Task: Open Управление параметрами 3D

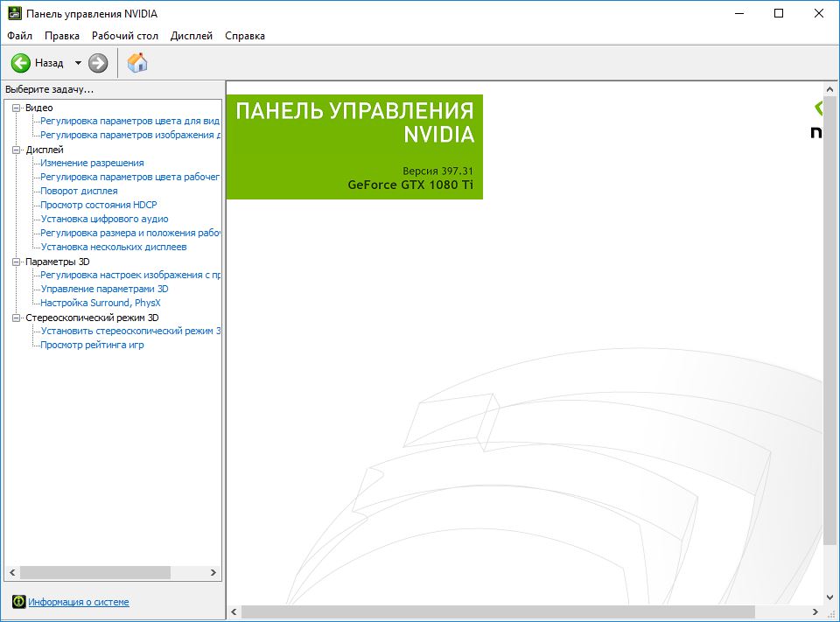Action: pos(104,289)
